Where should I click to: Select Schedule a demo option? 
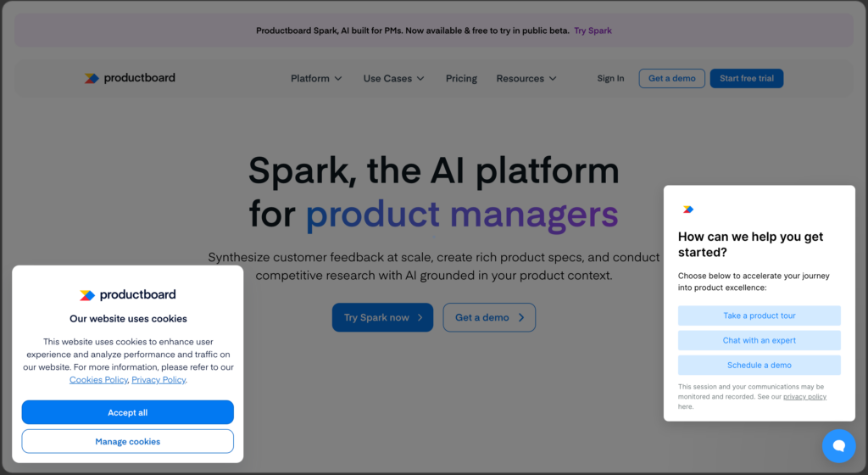[x=759, y=365]
